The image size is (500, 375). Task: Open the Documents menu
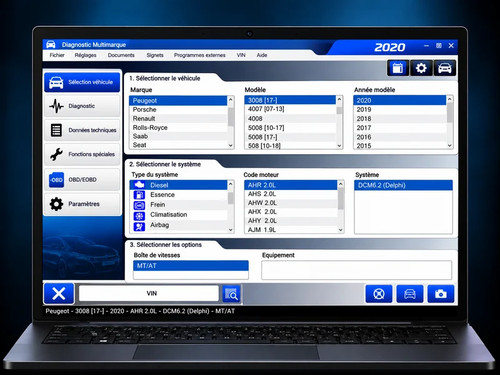tap(121, 55)
